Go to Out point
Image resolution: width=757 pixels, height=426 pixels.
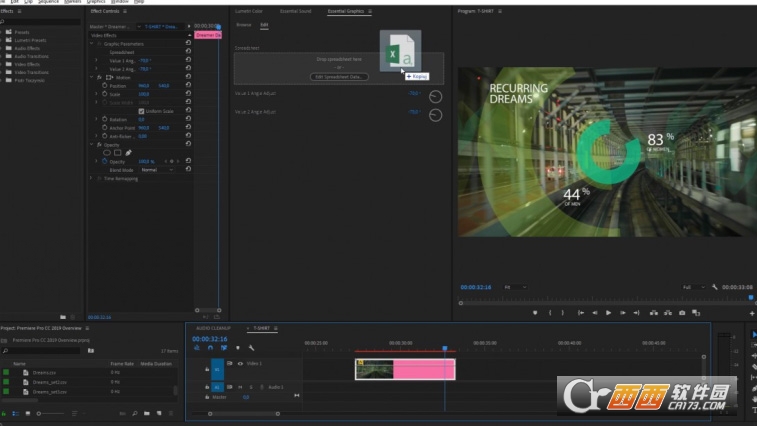coord(636,313)
